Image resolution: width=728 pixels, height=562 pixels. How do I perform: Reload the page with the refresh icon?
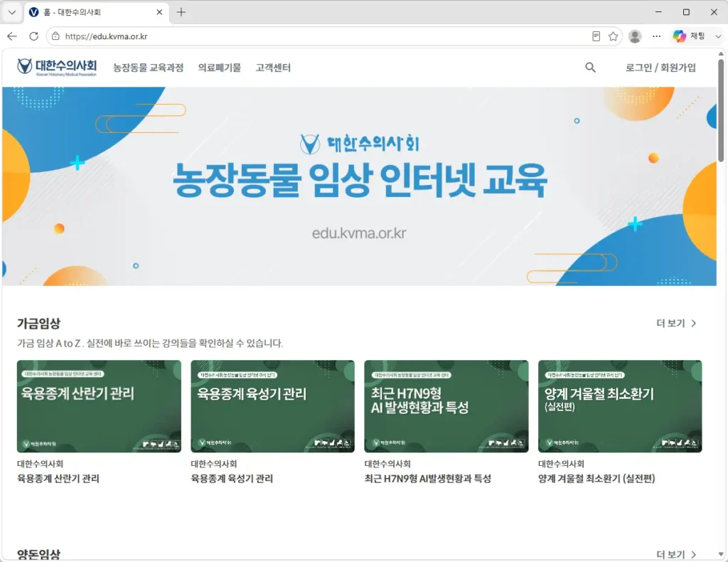tap(34, 36)
